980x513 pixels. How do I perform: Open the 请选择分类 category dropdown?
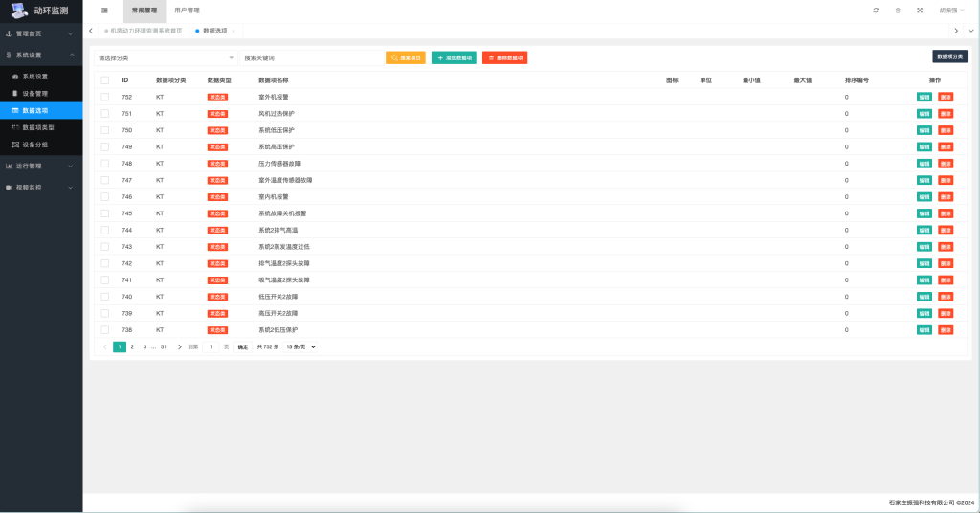165,57
